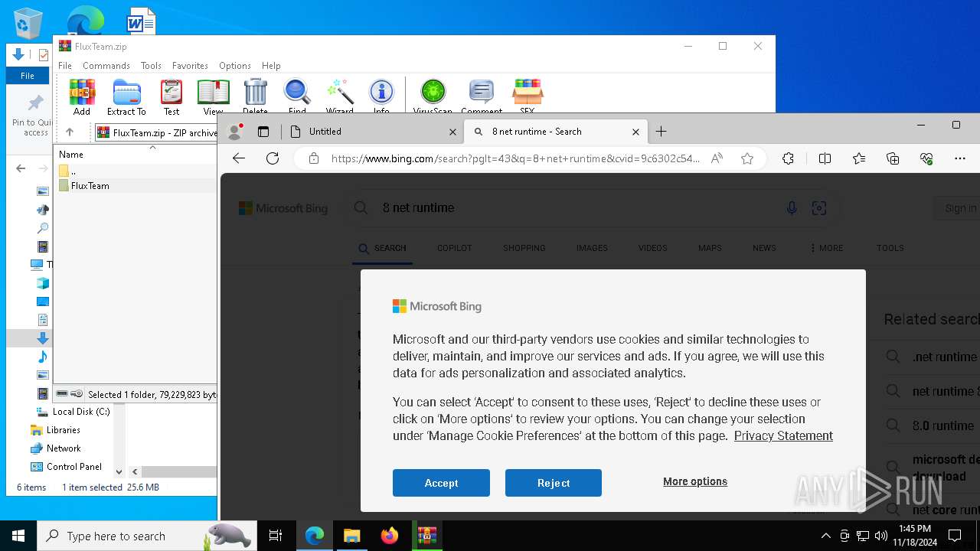Screen dimensions: 980x551
Task: Open Firefox from the taskbar
Action: (x=390, y=536)
